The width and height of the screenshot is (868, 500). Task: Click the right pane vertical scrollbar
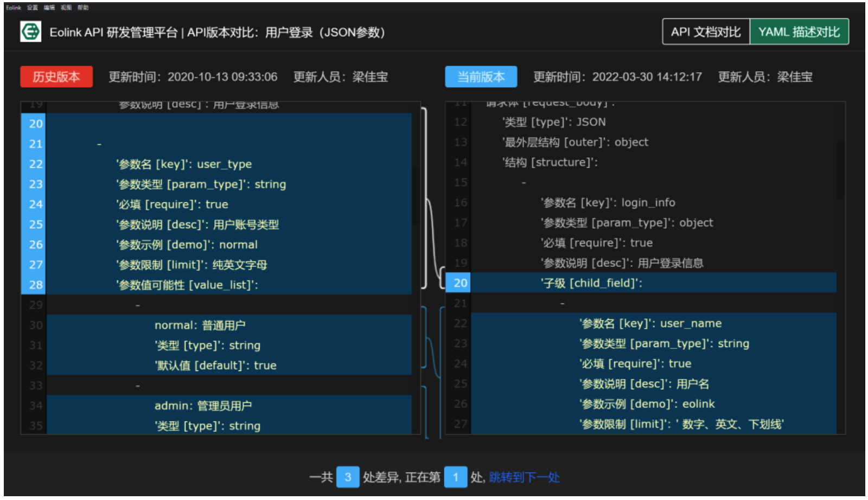[x=840, y=171]
